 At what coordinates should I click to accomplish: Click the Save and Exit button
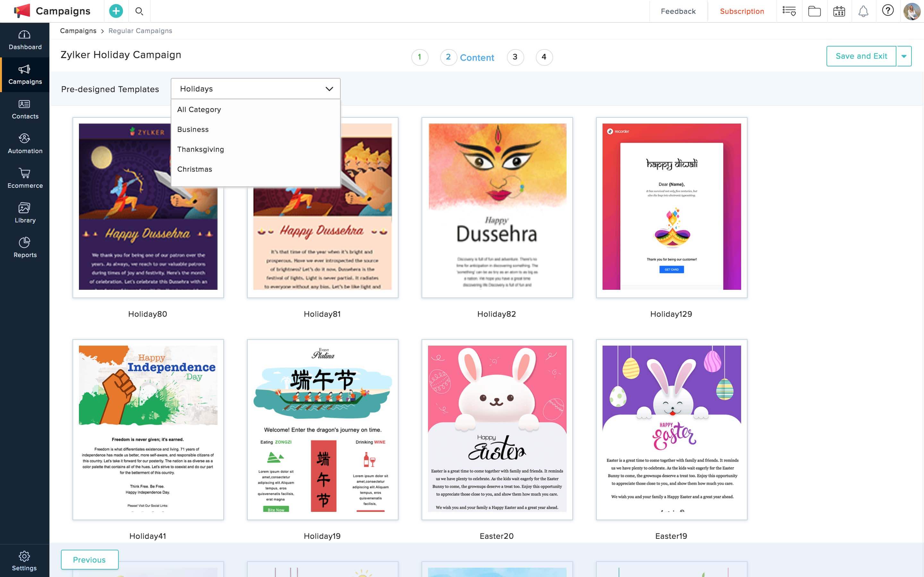coord(861,56)
